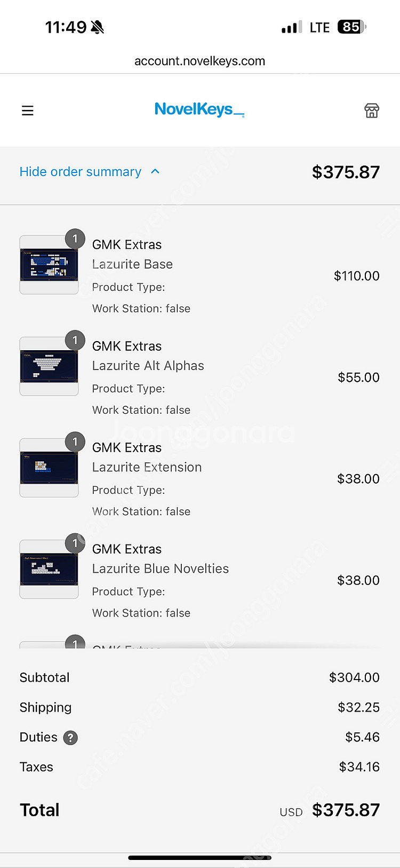Tap the cellular signal bars icon
Screen dimensions: 400x868
tap(292, 27)
